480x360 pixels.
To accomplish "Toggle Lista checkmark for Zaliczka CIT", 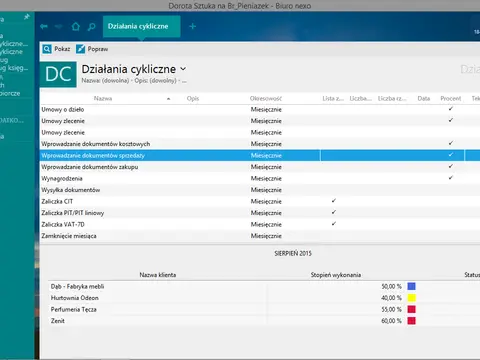I will coord(334,201).
